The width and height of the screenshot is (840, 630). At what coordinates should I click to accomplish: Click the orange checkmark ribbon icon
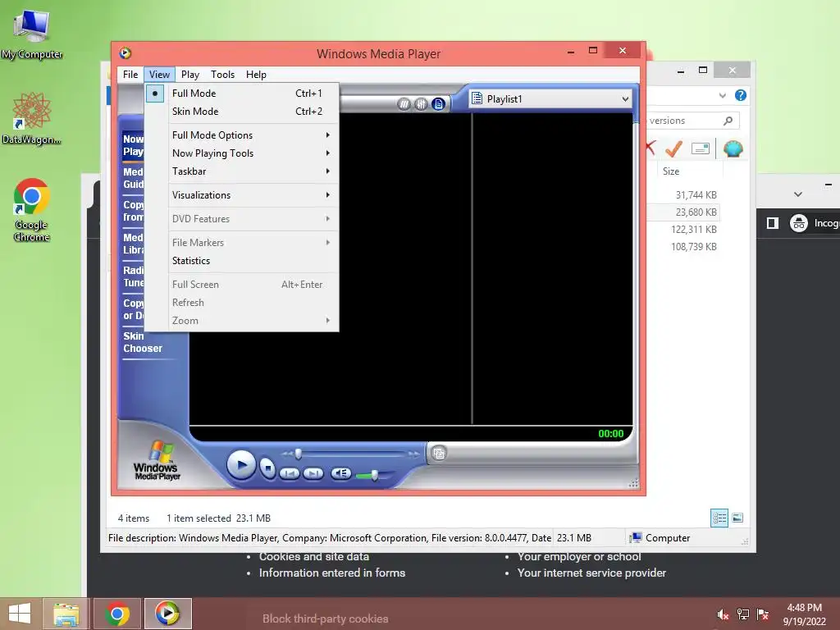673,148
